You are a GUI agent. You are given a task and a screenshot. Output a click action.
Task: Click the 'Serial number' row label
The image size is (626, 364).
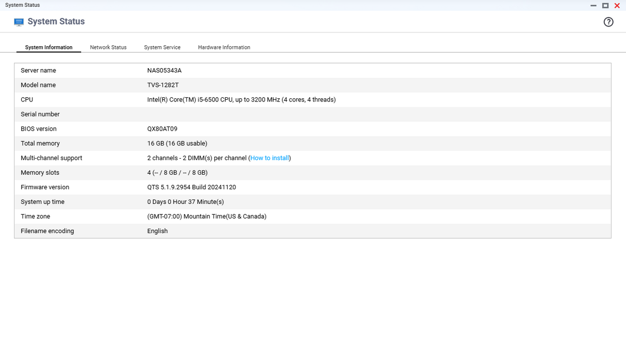(x=40, y=114)
